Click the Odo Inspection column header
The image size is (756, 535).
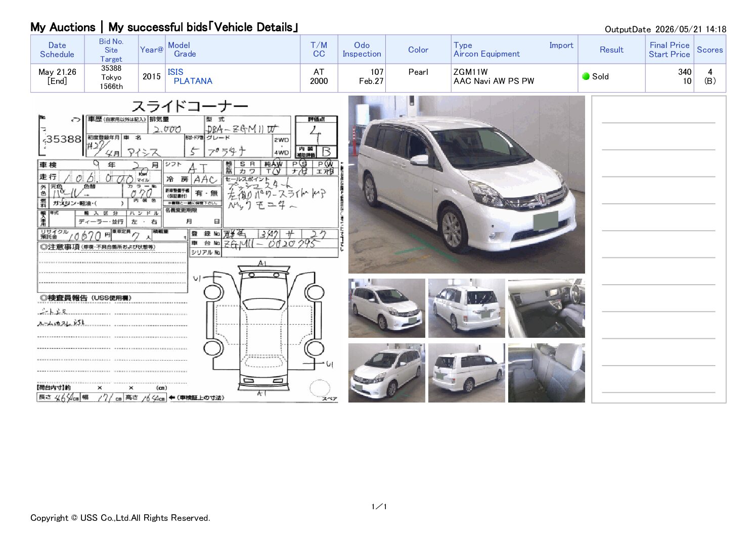pyautogui.click(x=362, y=50)
